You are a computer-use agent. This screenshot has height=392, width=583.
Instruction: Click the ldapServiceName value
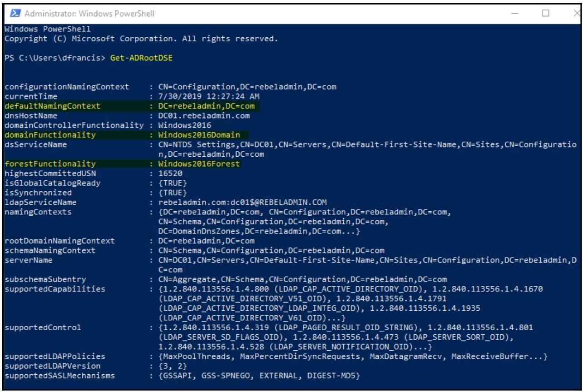pyautogui.click(x=237, y=203)
